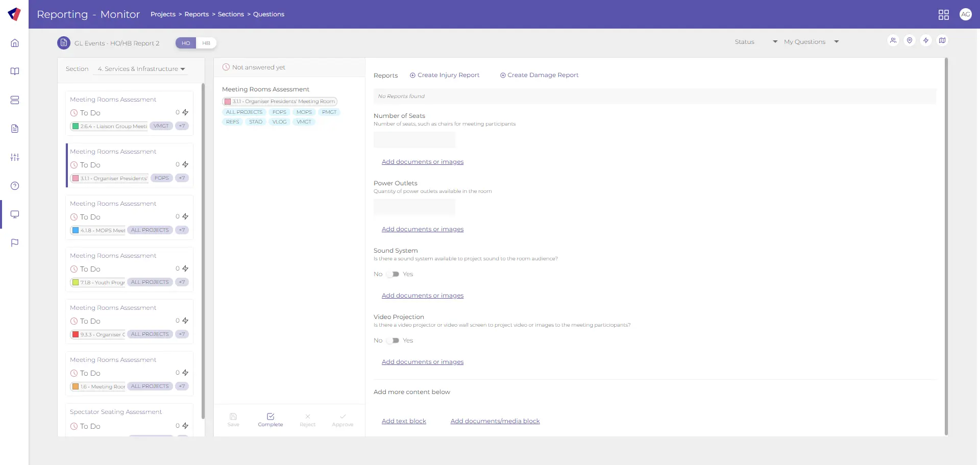Screen dimensions: 980x465
Task: Open the Home icon in the sidebar
Action: 15,43
